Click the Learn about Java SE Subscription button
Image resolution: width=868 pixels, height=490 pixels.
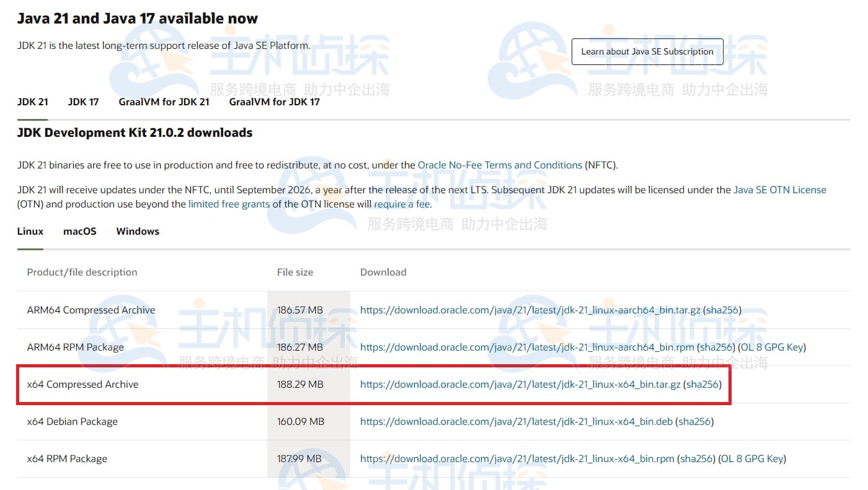647,51
